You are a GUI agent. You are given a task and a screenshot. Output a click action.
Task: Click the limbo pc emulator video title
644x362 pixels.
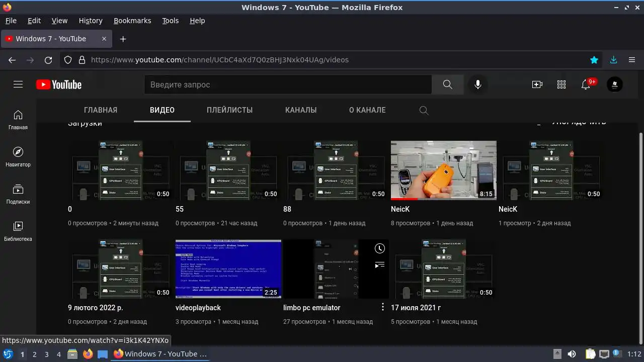(x=312, y=308)
